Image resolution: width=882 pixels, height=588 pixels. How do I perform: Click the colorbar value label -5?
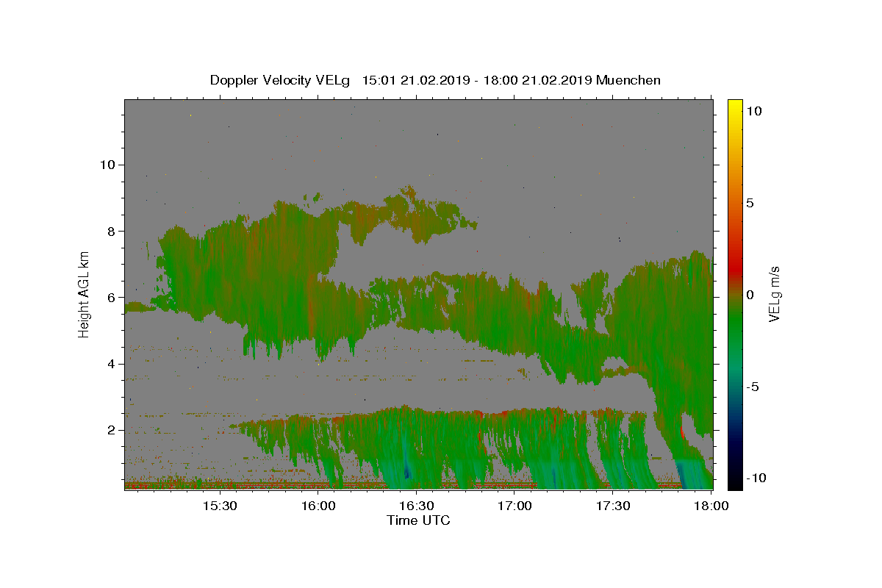tap(753, 387)
